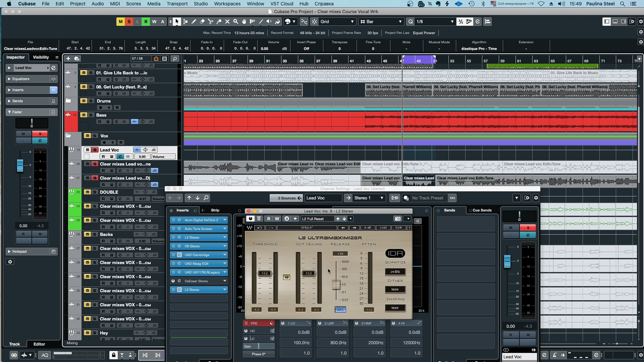Open the MIDI menu

coord(115,4)
